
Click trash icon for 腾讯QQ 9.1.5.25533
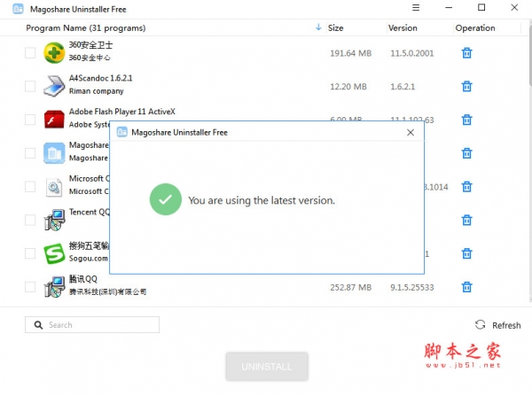click(467, 287)
